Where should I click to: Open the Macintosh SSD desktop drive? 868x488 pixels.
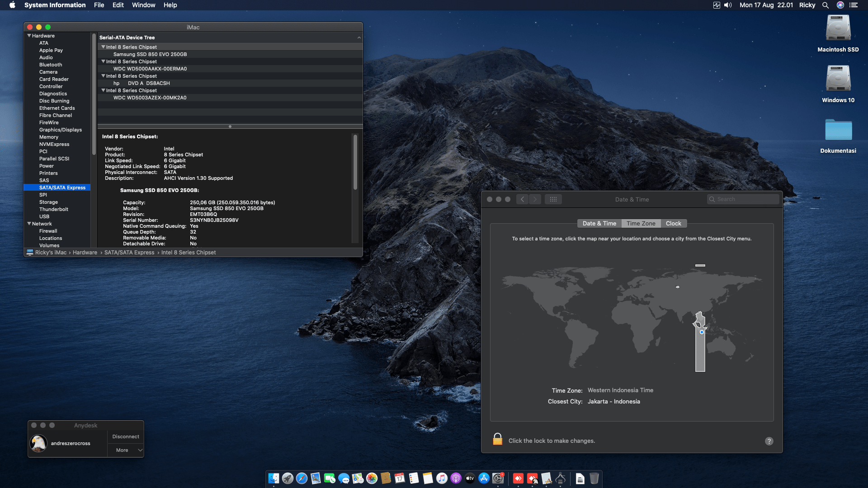[838, 28]
